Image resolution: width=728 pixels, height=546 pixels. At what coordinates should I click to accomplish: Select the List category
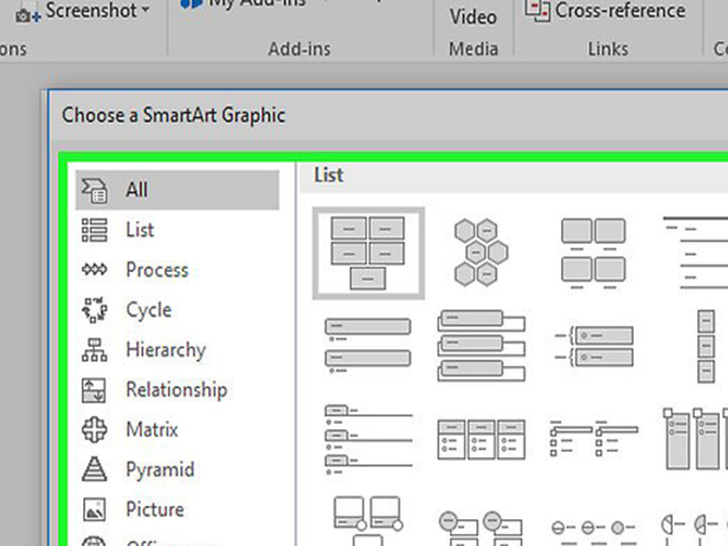(178, 230)
